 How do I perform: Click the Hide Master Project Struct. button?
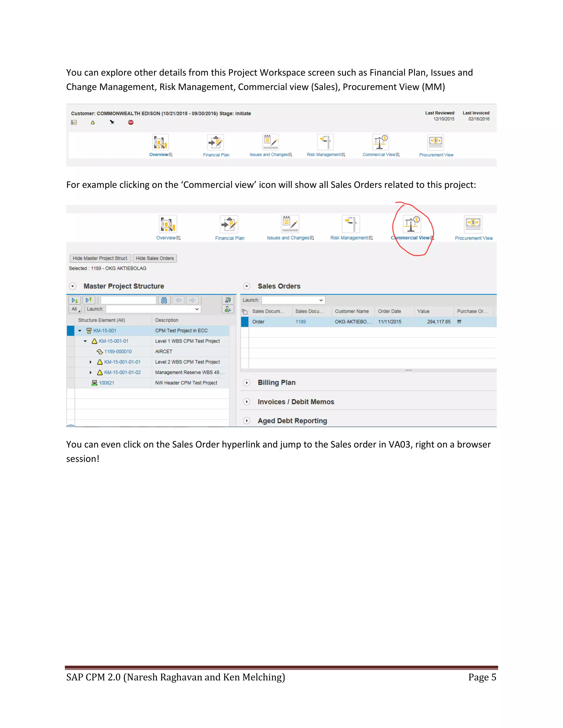(x=100, y=258)
